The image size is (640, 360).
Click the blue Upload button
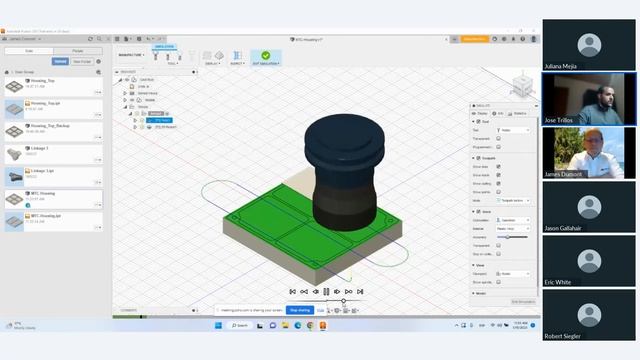[x=60, y=61]
